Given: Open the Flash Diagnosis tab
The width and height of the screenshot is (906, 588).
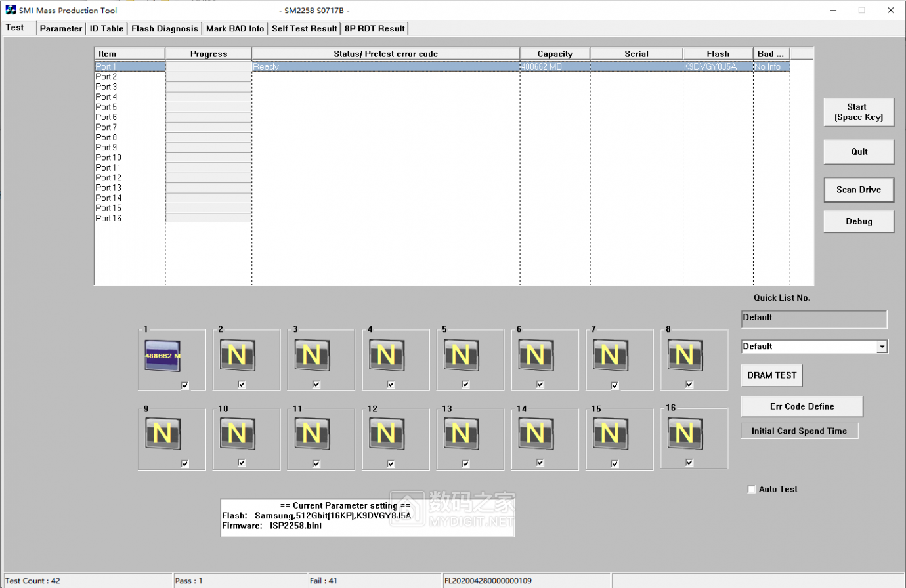Looking at the screenshot, I should click(164, 28).
